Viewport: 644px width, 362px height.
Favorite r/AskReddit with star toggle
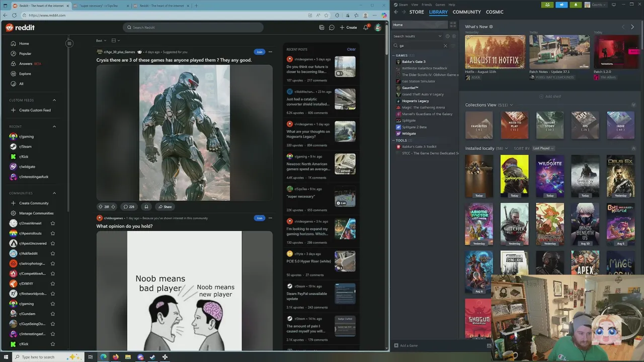point(52,253)
